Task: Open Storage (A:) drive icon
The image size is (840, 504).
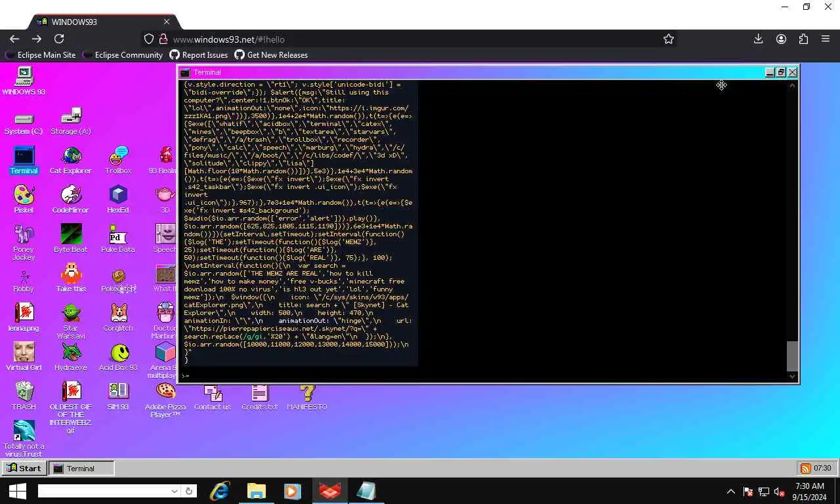Action: click(71, 121)
